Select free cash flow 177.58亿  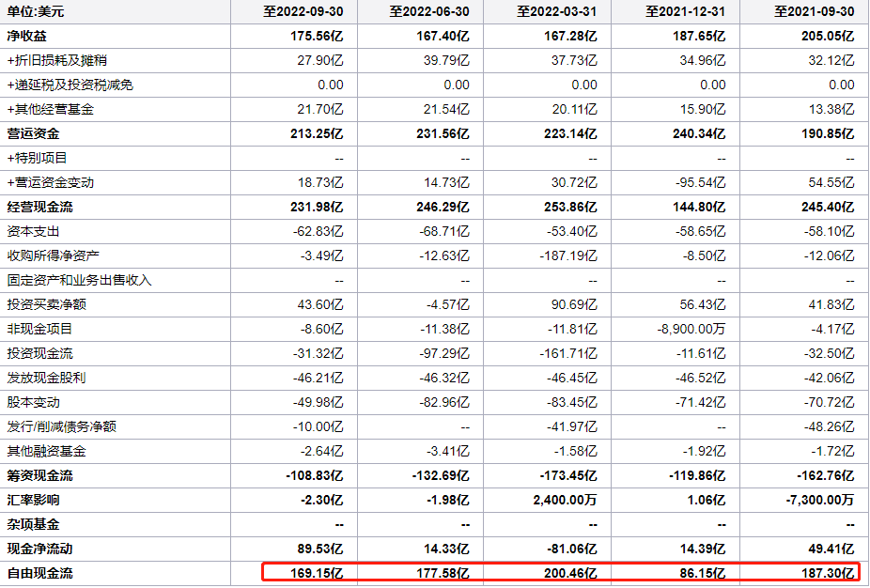(443, 573)
